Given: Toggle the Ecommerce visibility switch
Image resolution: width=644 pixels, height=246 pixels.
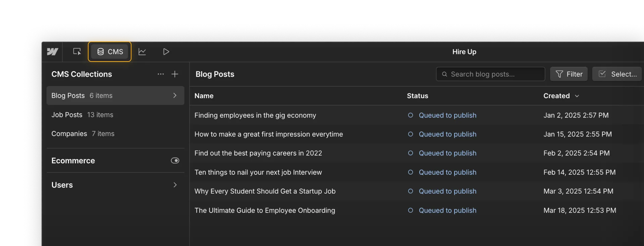Looking at the screenshot, I should point(175,161).
